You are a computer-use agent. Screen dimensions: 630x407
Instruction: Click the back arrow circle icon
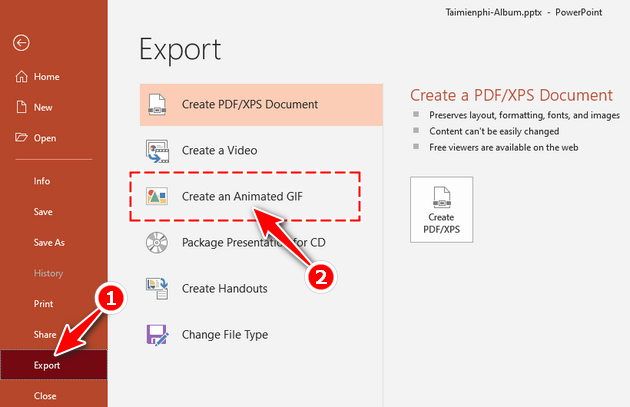click(x=21, y=43)
